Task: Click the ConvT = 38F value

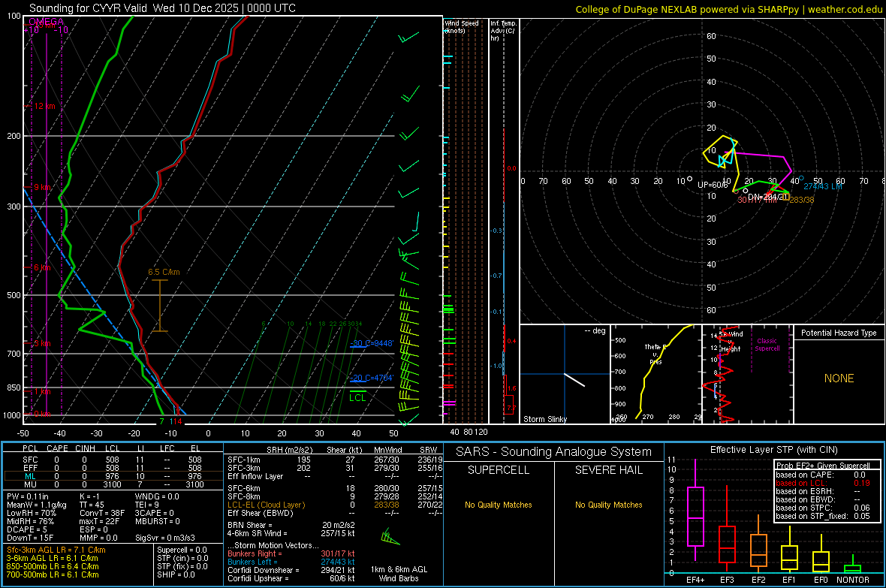Action: click(101, 514)
